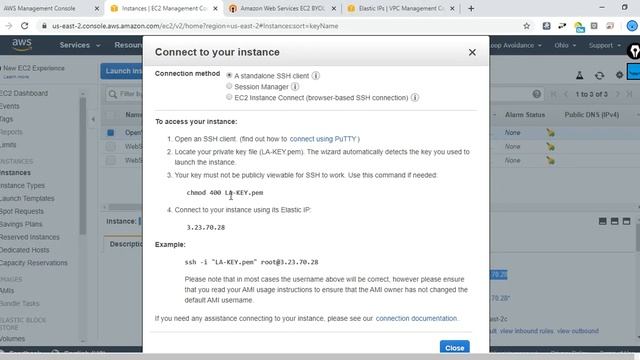This screenshot has height=360, width=640.
Task: Close the Instances EC2 Management Console tab
Action: tap(216, 9)
